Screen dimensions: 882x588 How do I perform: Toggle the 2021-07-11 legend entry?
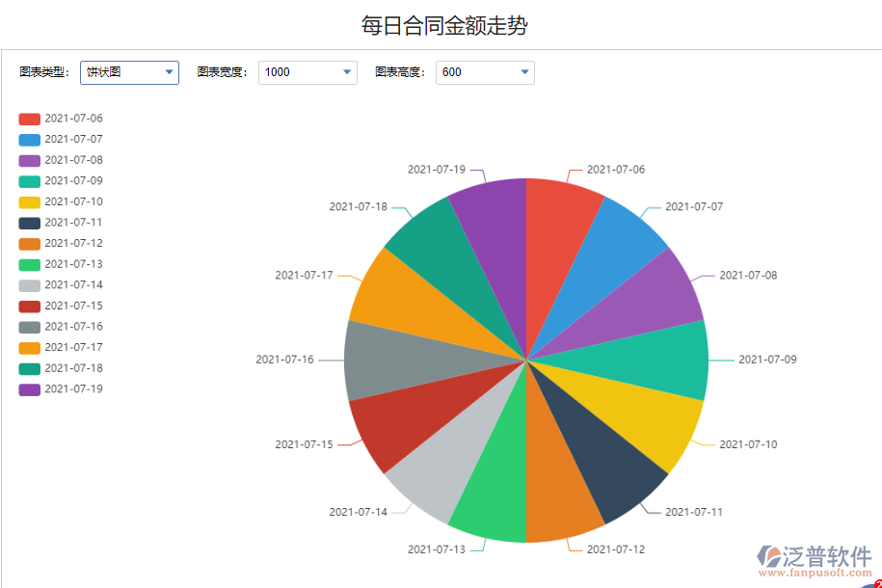pyautogui.click(x=69, y=222)
